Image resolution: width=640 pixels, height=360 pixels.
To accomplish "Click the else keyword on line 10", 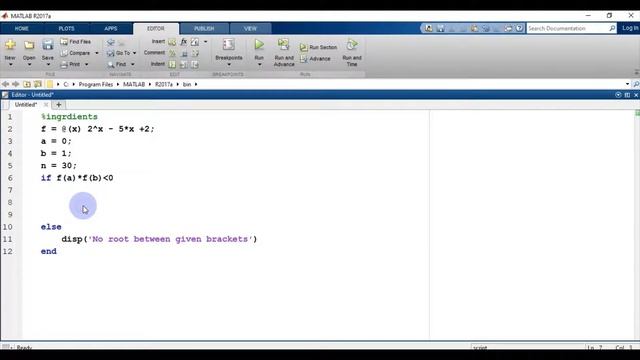I will (x=51, y=227).
